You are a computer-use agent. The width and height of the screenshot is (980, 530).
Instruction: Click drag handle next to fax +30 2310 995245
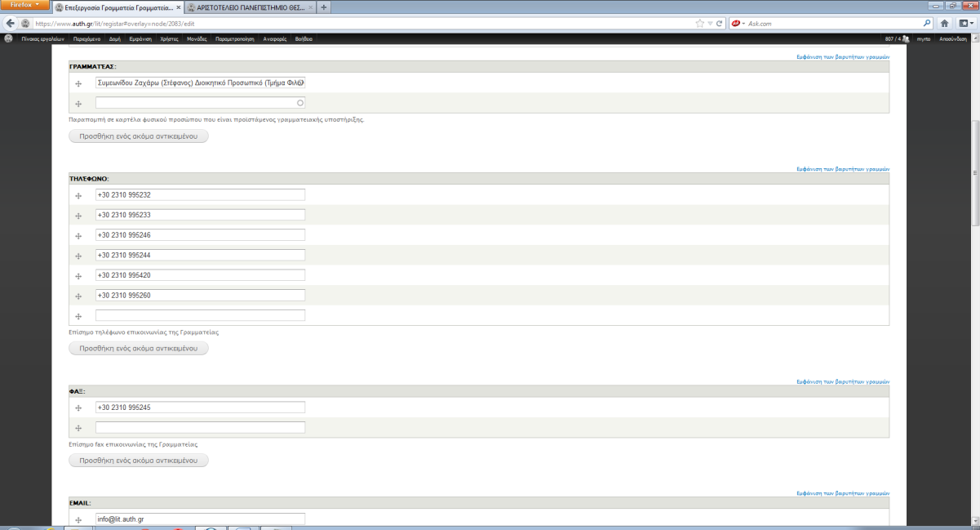click(x=78, y=408)
